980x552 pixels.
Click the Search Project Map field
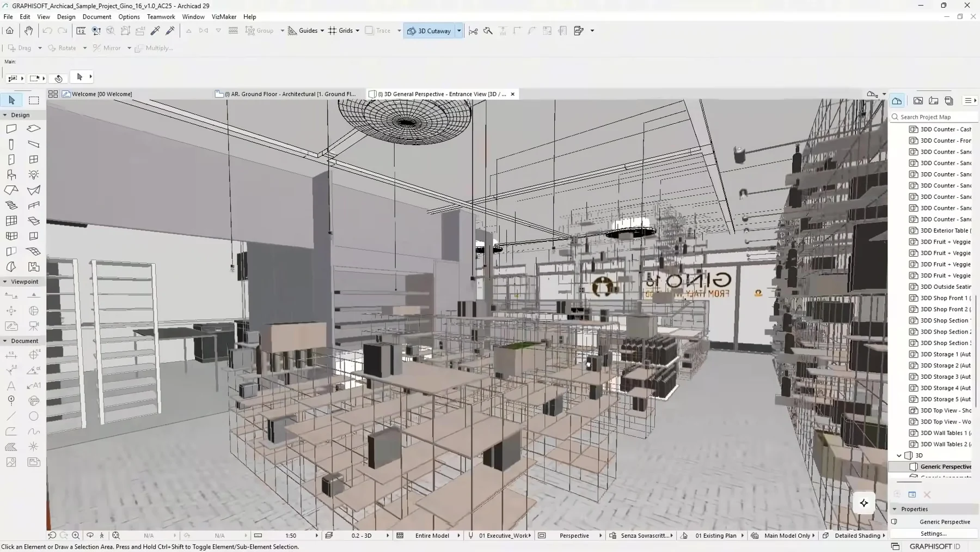click(x=934, y=117)
